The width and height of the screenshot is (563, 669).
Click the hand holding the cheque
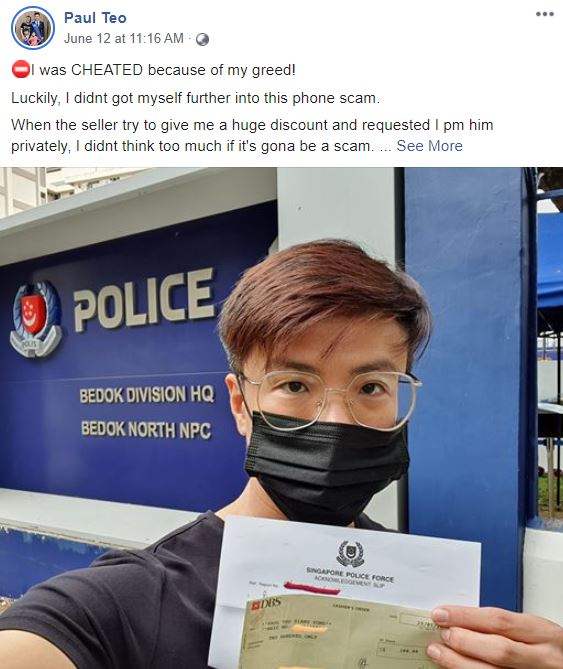(495, 637)
